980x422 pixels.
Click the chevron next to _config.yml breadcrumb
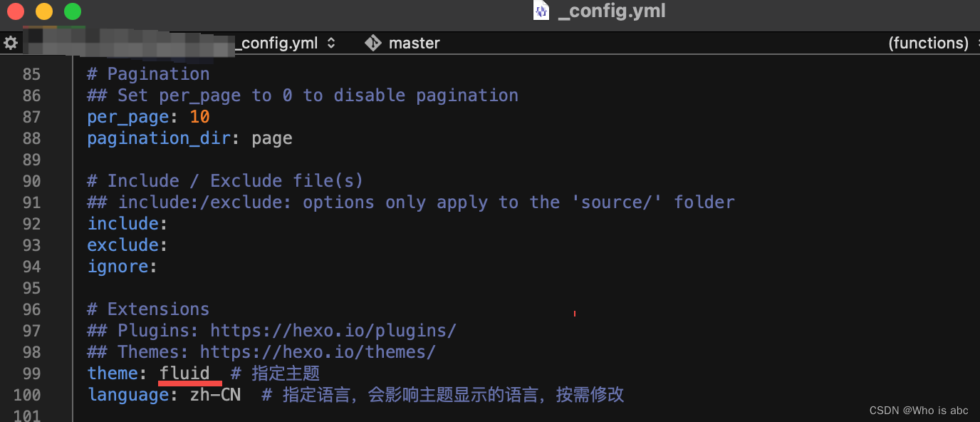tap(330, 43)
